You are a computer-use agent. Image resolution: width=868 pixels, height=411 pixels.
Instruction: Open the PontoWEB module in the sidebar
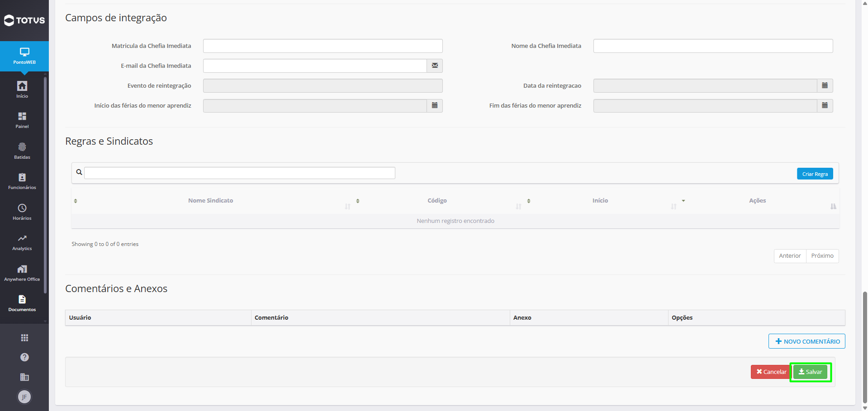point(24,56)
